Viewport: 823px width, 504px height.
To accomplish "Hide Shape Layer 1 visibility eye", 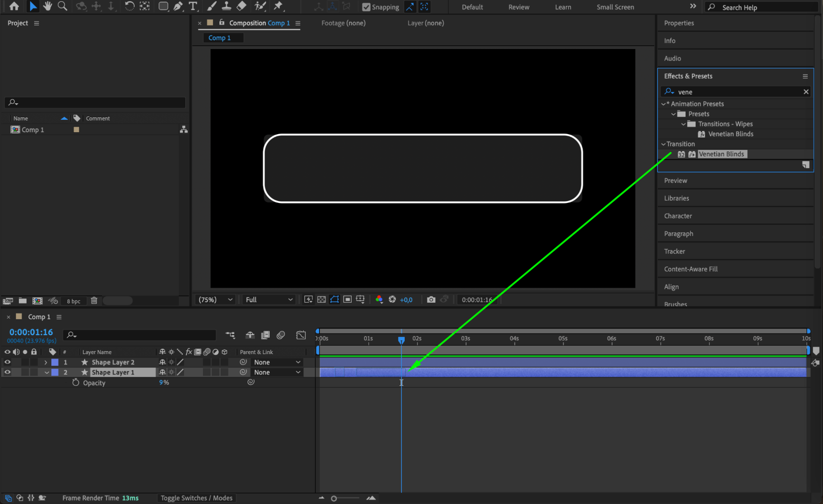I will point(7,372).
